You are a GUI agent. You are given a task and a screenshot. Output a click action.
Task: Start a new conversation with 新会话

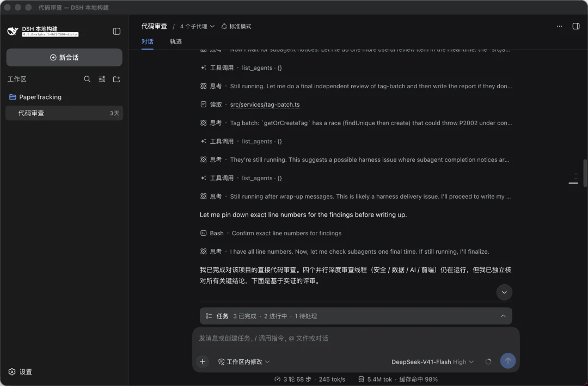coord(64,57)
